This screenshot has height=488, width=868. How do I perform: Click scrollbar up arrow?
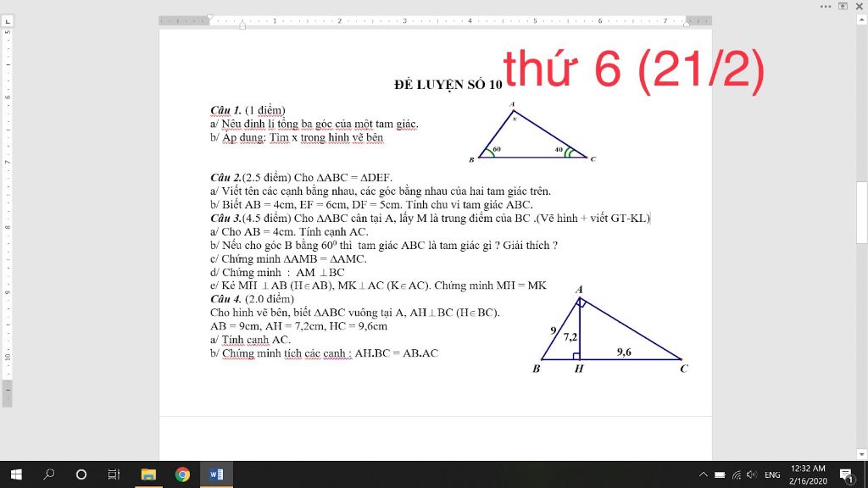pos(862,20)
